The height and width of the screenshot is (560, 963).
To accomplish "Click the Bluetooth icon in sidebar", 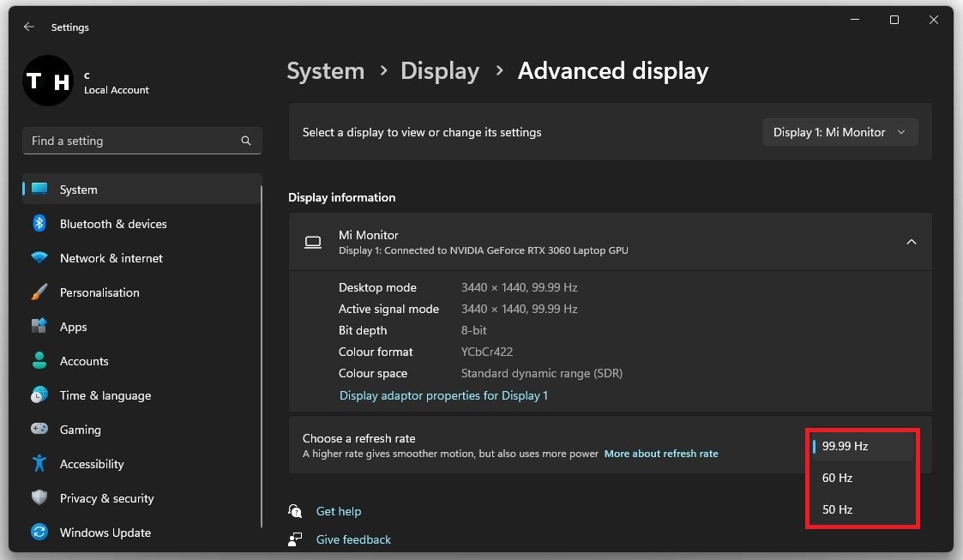I will point(39,224).
